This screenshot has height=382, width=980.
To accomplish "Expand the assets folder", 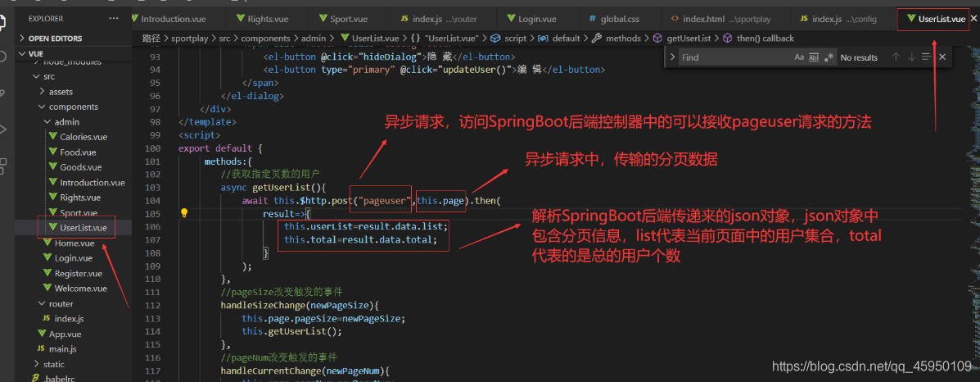I will pos(55,92).
